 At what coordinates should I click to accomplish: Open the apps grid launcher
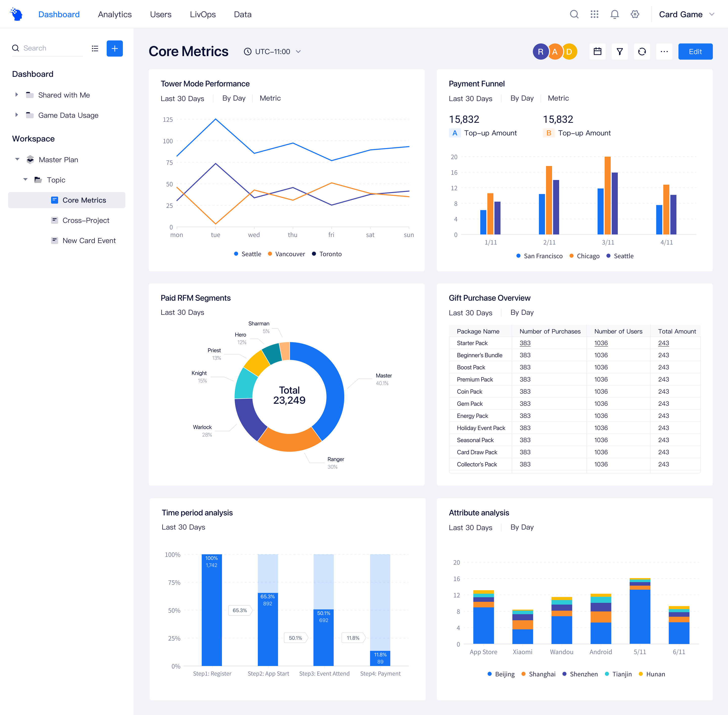pyautogui.click(x=595, y=14)
